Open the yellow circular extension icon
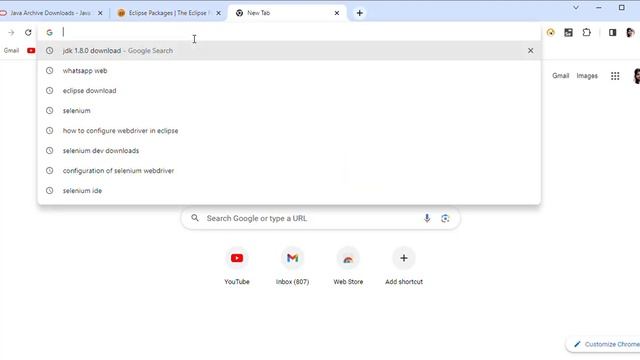The height and width of the screenshot is (360, 640). point(551,32)
